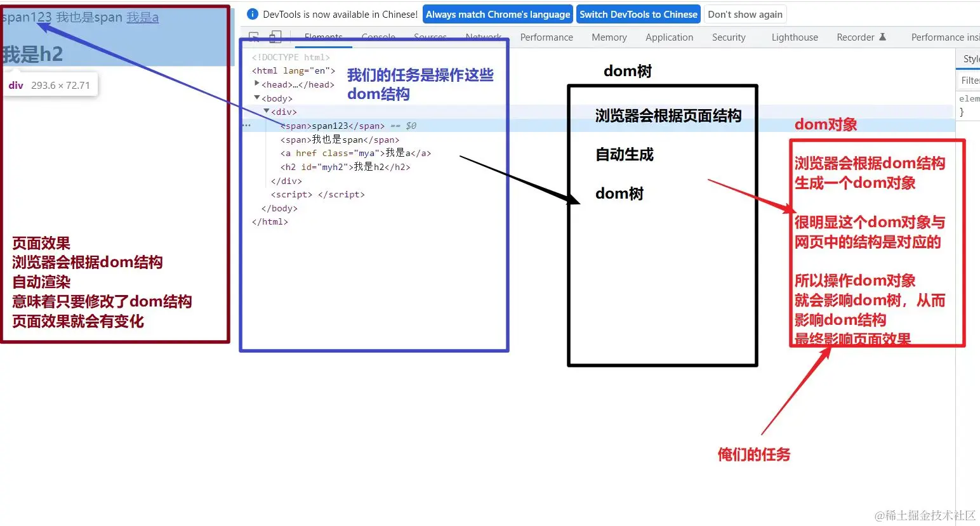The width and height of the screenshot is (980, 526).
Task: Click the span123 text on the page
Action: pos(26,17)
